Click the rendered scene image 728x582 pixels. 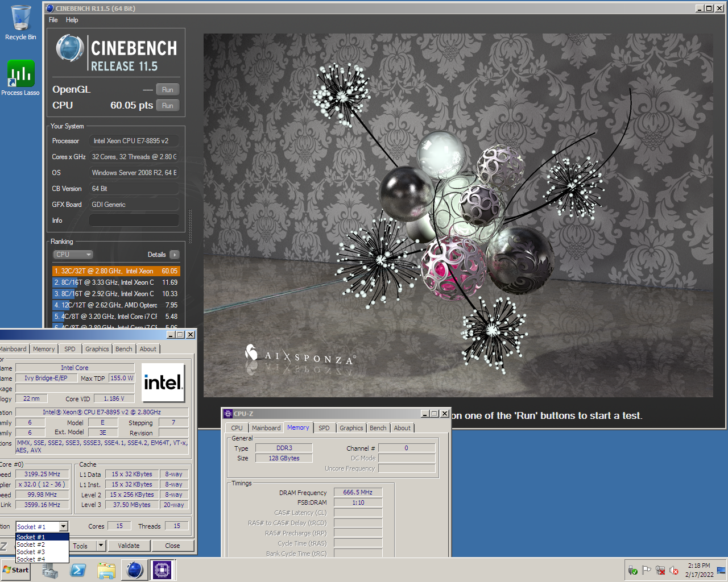[x=458, y=215]
